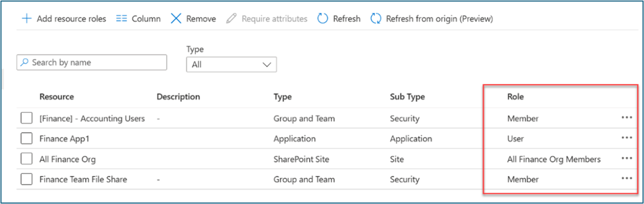Open more options for Accounting Users row
The height and width of the screenshot is (204, 644).
click(626, 118)
